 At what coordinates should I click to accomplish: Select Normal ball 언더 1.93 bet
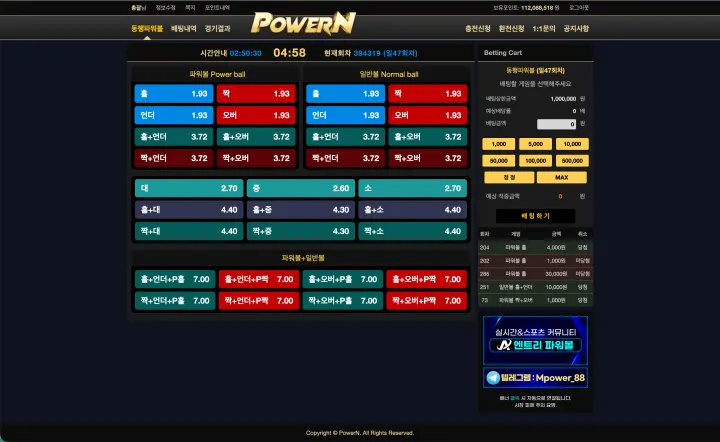click(x=345, y=115)
